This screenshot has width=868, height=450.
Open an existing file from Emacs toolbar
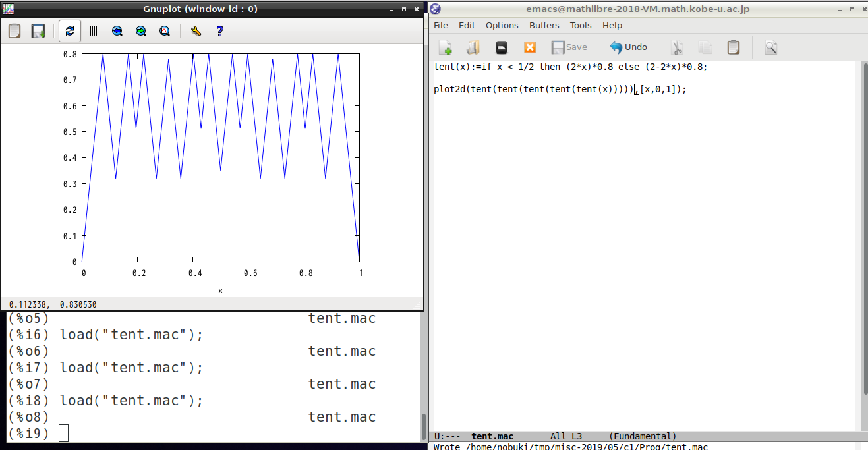(x=473, y=47)
